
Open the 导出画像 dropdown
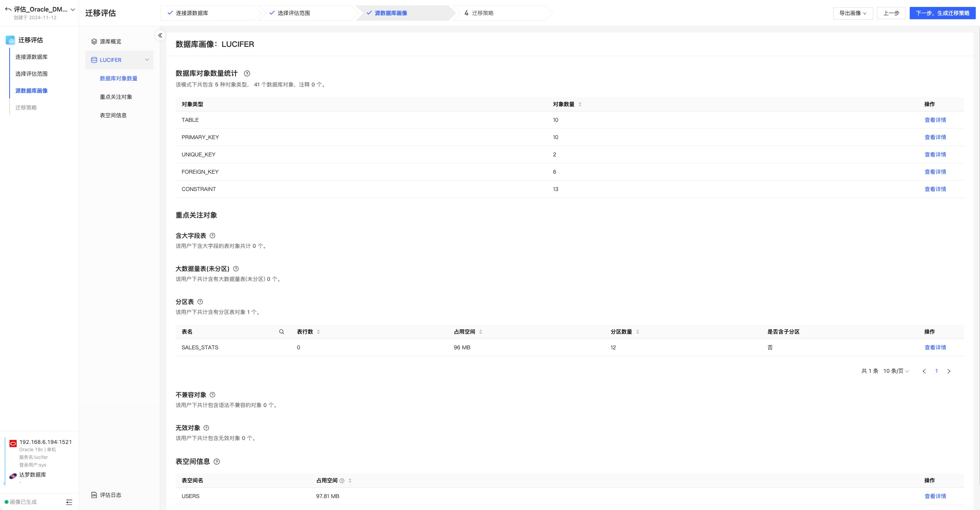pyautogui.click(x=853, y=13)
